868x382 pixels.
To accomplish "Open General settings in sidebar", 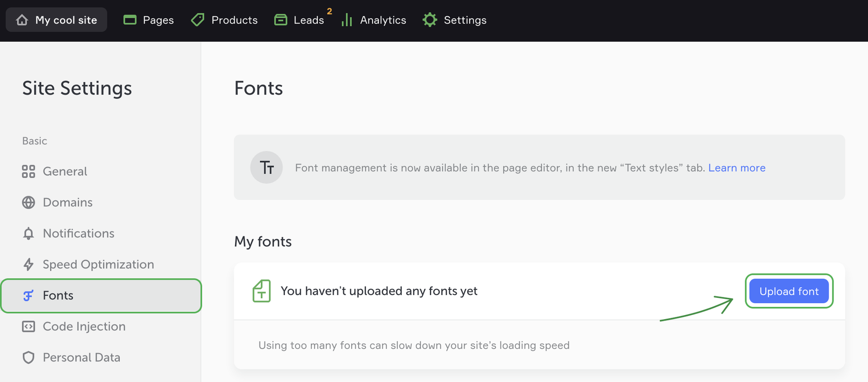I will coord(65,172).
